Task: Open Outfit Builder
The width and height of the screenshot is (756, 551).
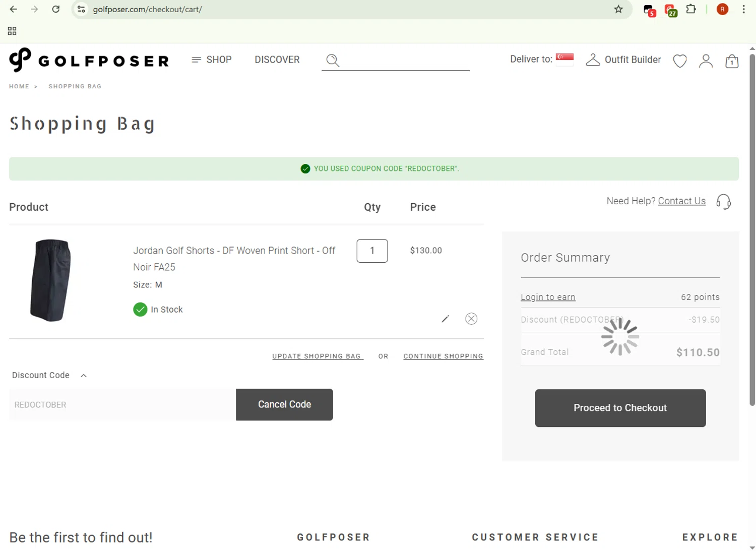Action: click(x=623, y=59)
